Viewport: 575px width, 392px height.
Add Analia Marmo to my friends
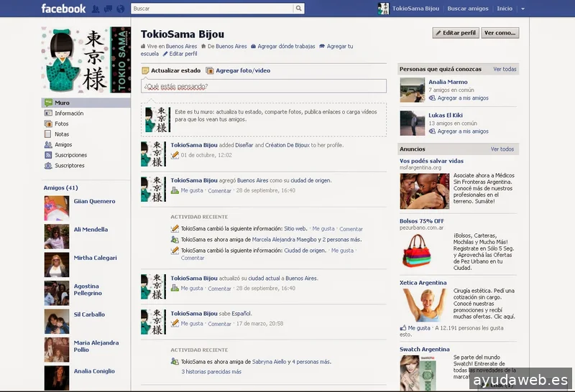pyautogui.click(x=462, y=98)
